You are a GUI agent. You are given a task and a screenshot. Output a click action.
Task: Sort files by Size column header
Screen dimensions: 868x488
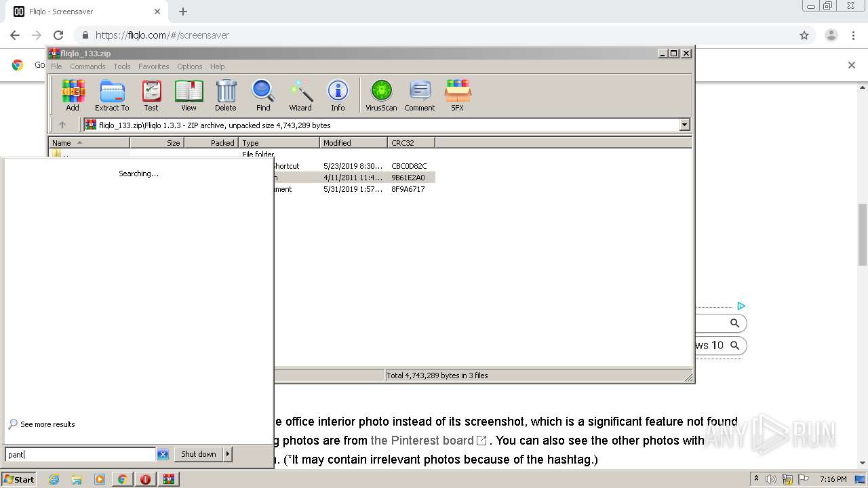[157, 142]
